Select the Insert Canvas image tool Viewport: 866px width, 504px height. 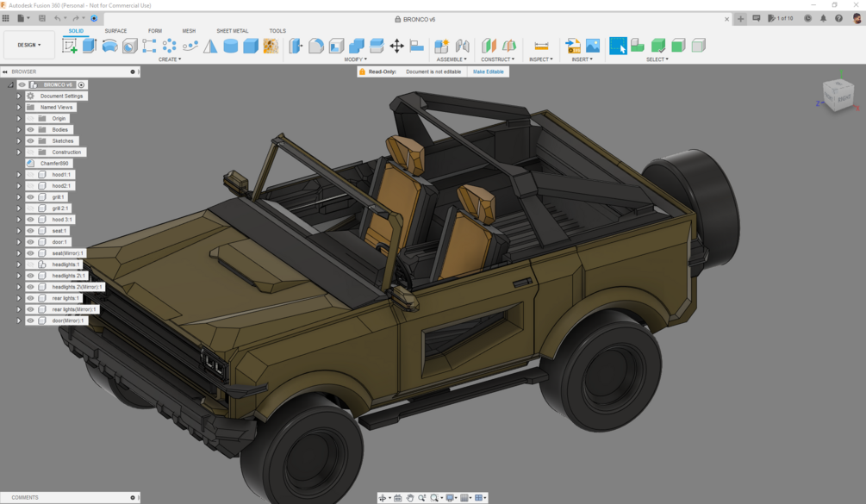point(593,46)
